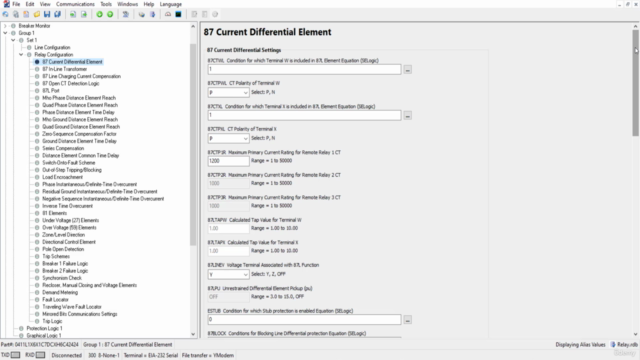Select 87L Port tree item
Image resolution: width=640 pixels, height=360 pixels.
tap(51, 91)
